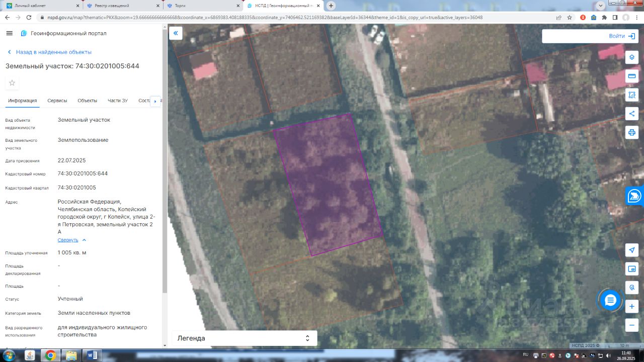Locate my position on the map
Viewport: 644px width, 362px height.
point(632,250)
